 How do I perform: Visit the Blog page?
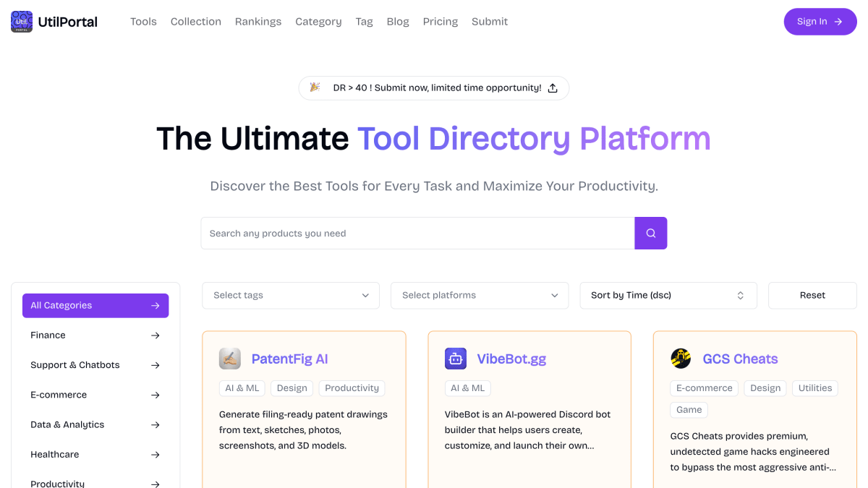pos(398,22)
